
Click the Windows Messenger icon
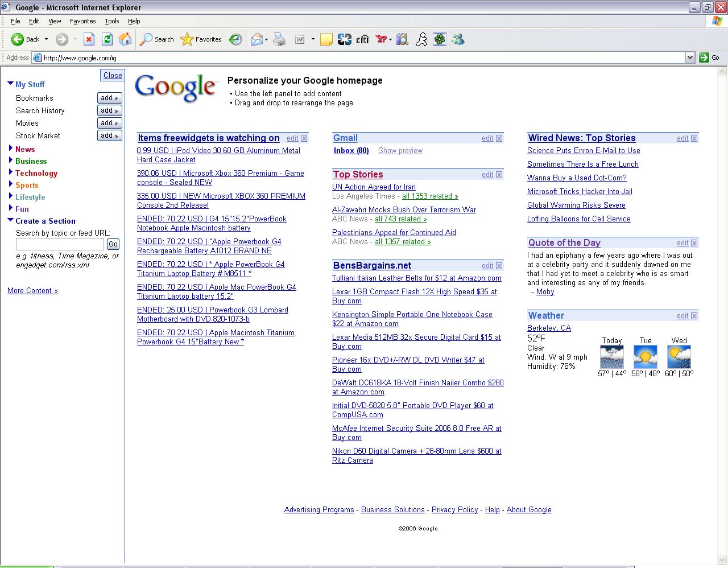click(x=458, y=39)
